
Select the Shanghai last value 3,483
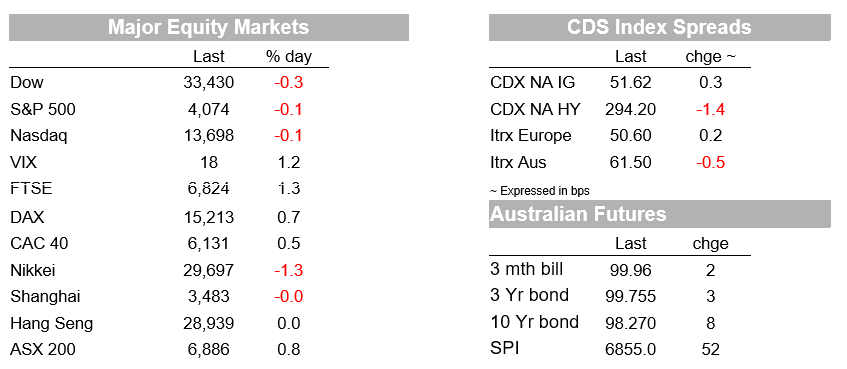pos(209,297)
